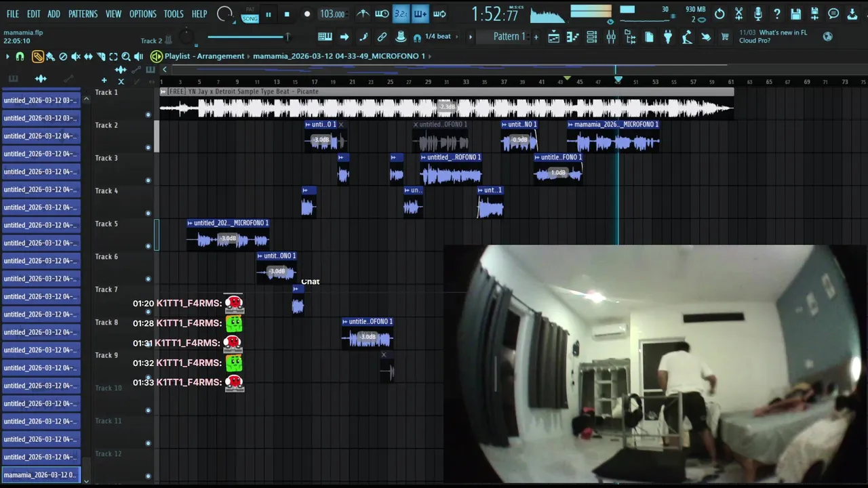Select the mamamia_2026-03-12 item in picker list
The image size is (868, 488).
(x=41, y=475)
